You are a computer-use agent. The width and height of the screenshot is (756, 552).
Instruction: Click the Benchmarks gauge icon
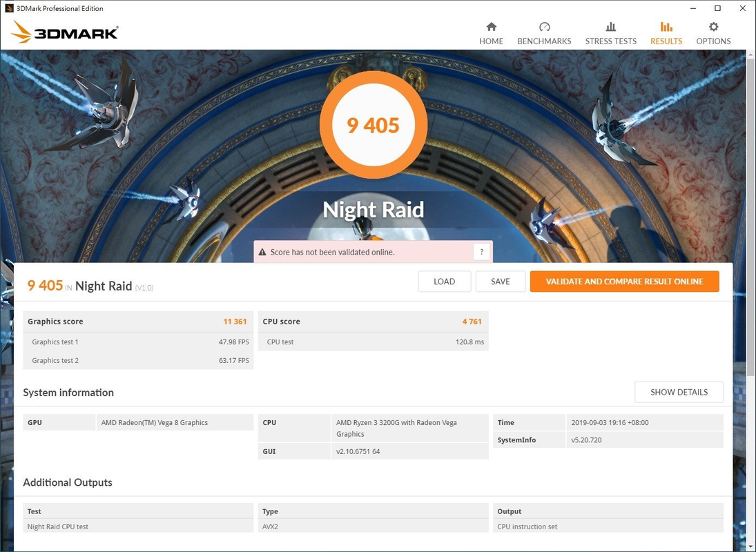[544, 26]
